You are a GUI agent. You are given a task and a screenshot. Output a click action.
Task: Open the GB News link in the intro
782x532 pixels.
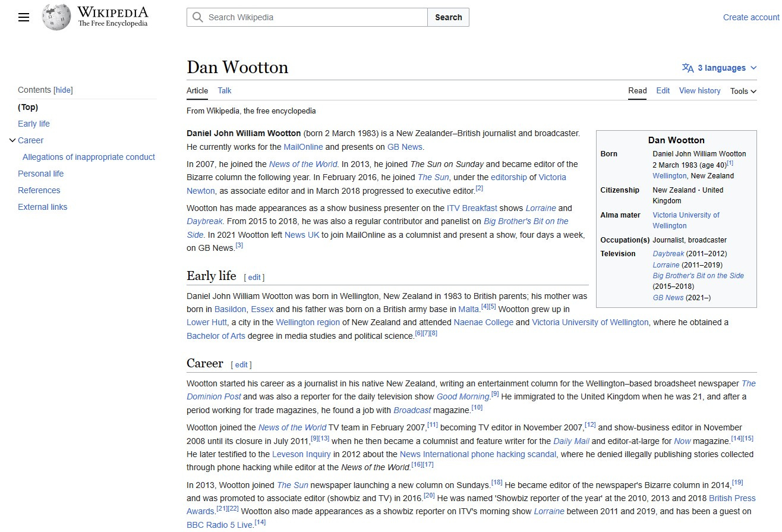pyautogui.click(x=405, y=147)
